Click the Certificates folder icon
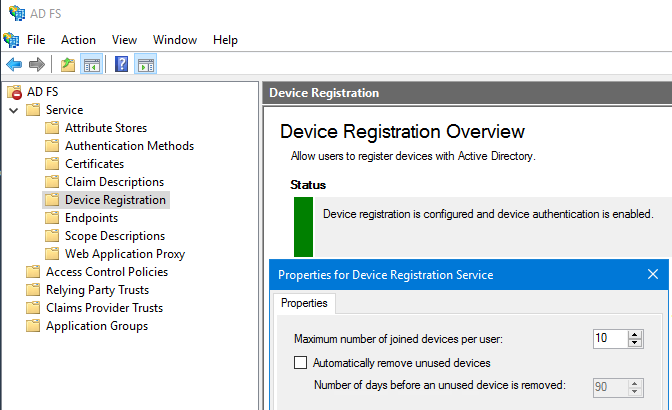The width and height of the screenshot is (672, 410). coord(52,164)
